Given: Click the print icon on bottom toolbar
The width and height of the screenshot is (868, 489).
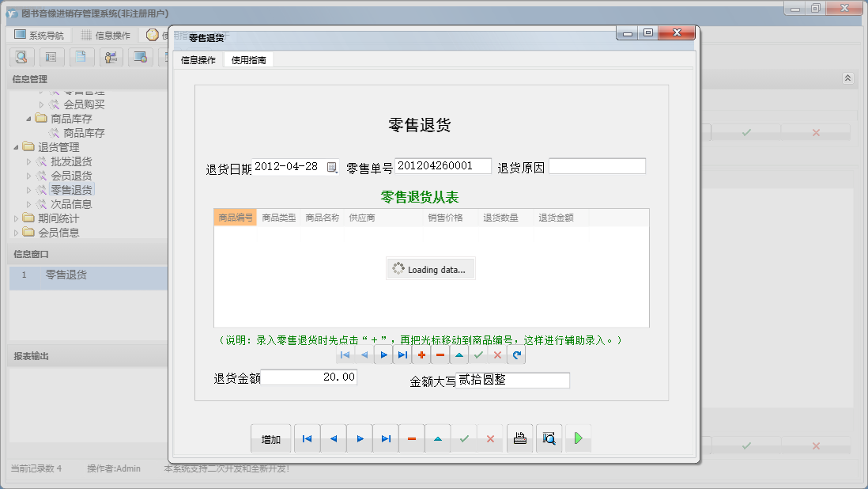Looking at the screenshot, I should [x=519, y=438].
